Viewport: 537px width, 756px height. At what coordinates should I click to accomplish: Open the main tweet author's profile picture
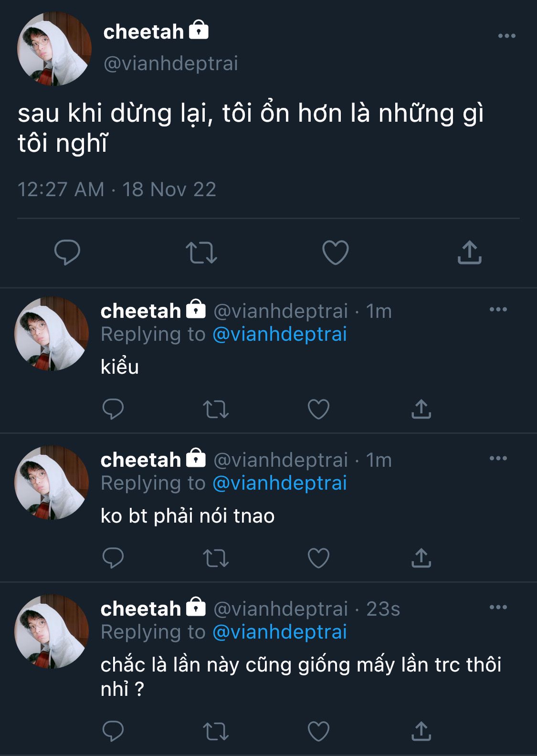pyautogui.click(x=54, y=49)
